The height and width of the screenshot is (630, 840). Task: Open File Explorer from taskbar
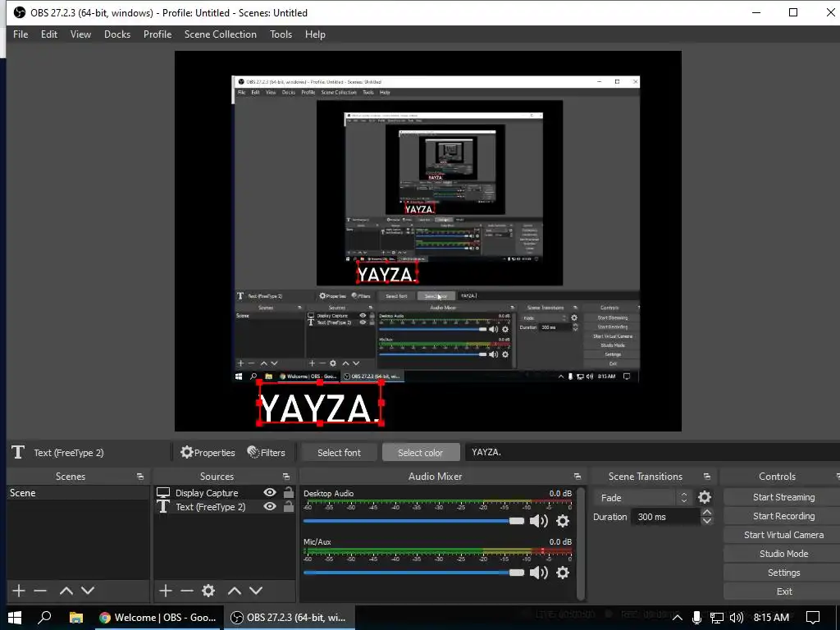coord(76,618)
